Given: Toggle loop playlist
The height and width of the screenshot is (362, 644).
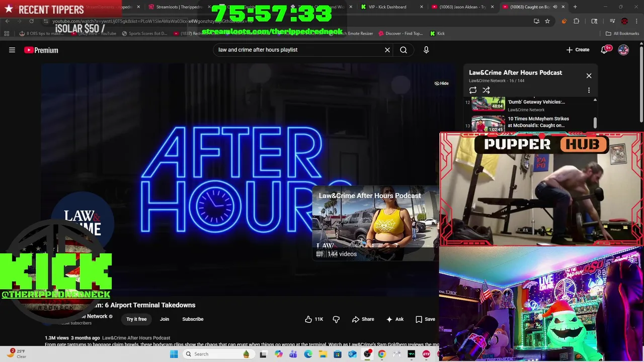Looking at the screenshot, I should (473, 90).
